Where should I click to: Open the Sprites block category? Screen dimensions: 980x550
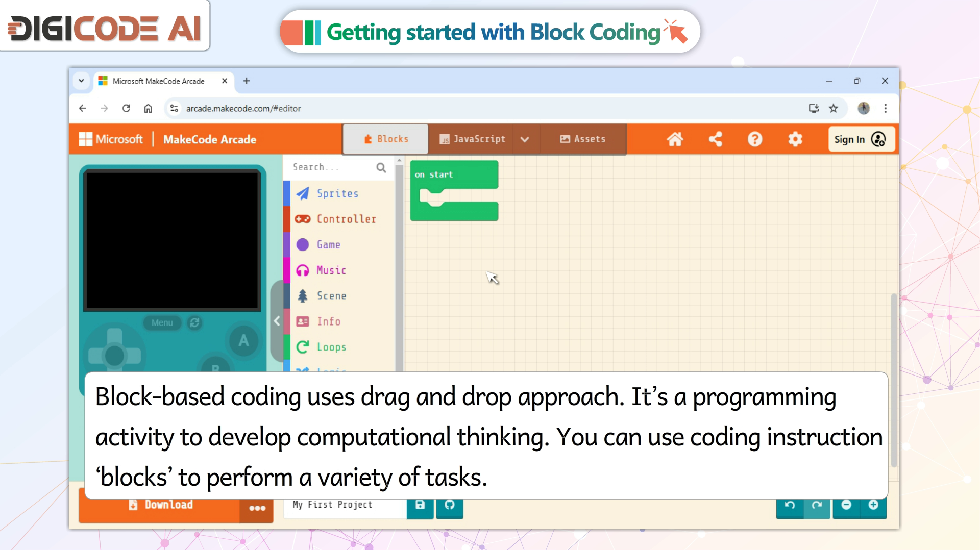click(x=338, y=193)
